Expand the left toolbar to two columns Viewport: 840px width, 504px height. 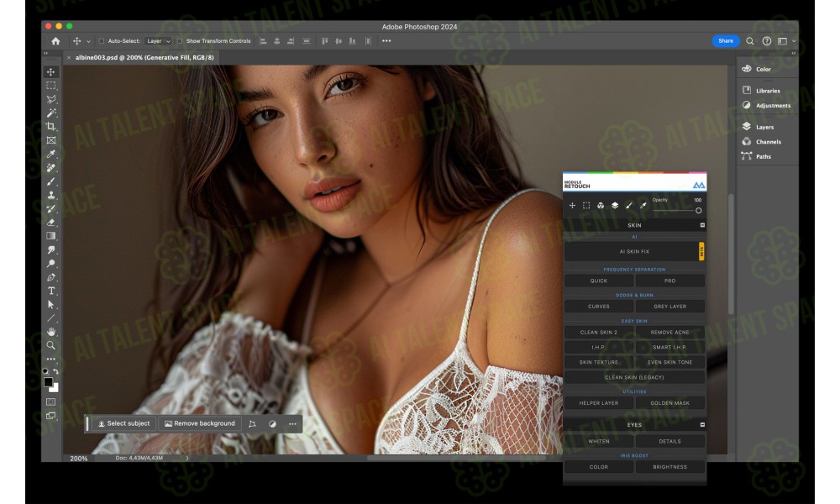tap(45, 53)
